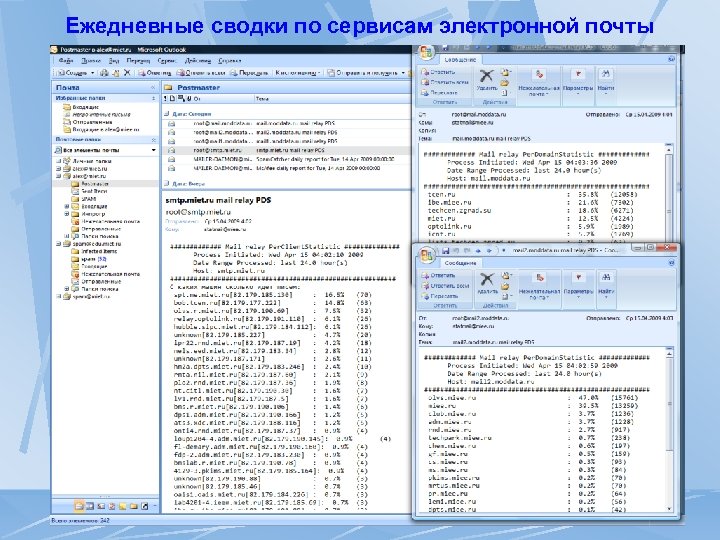Expand the Личные папки tree node
The image size is (720, 540).
(x=59, y=161)
